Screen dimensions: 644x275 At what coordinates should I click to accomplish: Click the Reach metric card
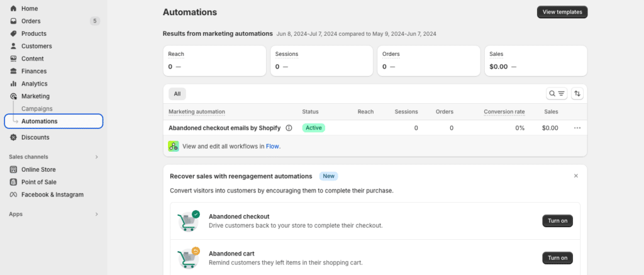tap(214, 61)
